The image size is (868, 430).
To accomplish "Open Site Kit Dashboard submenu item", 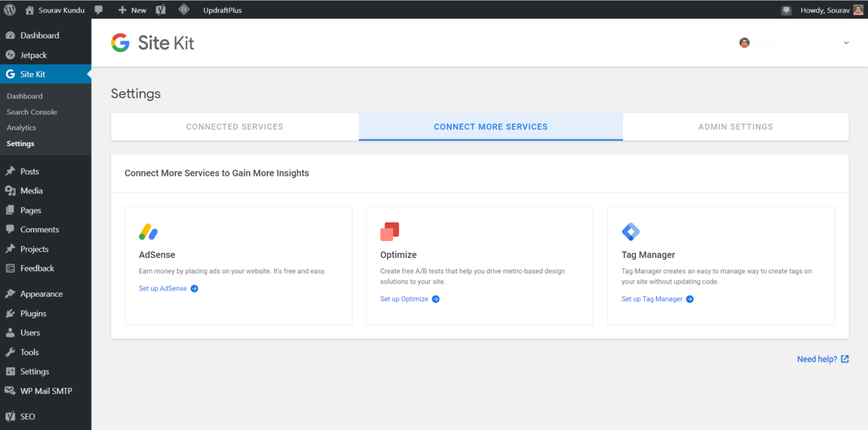I will (x=25, y=96).
